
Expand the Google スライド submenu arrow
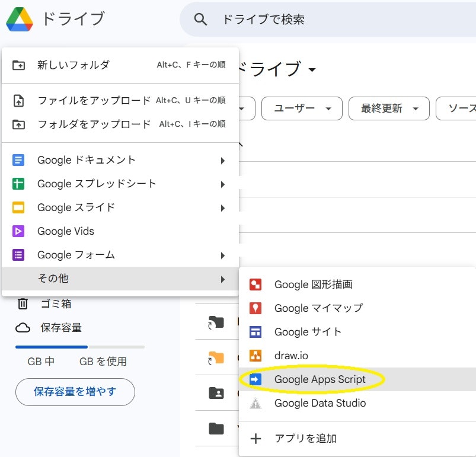[222, 208]
